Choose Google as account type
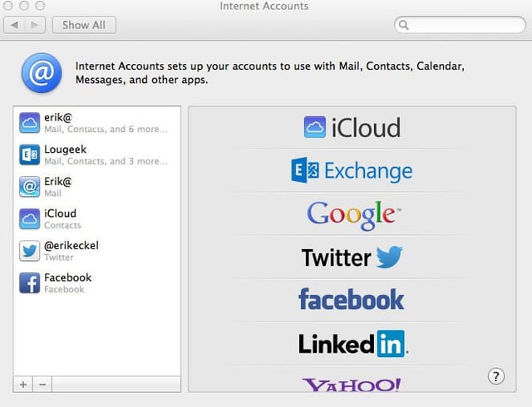Viewport: 532px width, 407px height. click(x=353, y=215)
